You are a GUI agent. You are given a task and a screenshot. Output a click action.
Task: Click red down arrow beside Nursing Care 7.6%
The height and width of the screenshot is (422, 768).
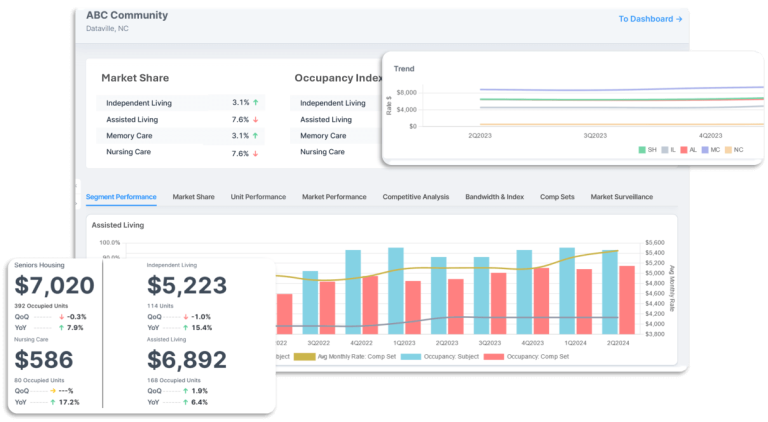[x=256, y=154]
